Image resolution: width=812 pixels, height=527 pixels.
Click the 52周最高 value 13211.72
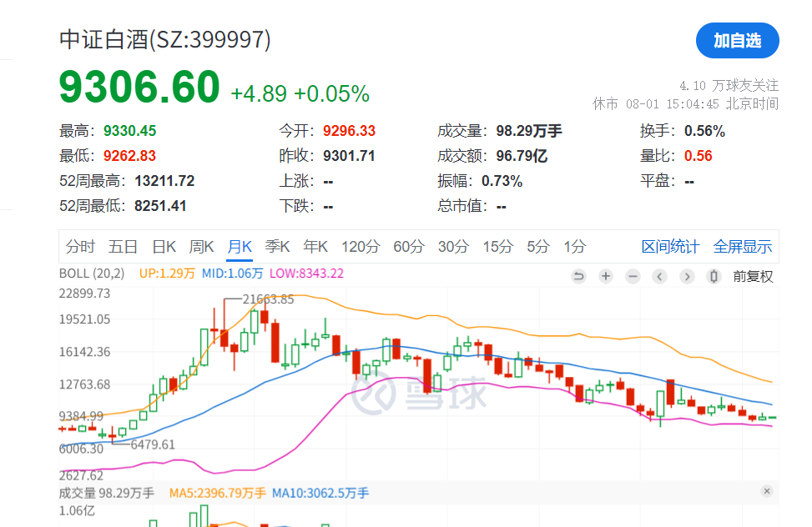click(x=164, y=181)
